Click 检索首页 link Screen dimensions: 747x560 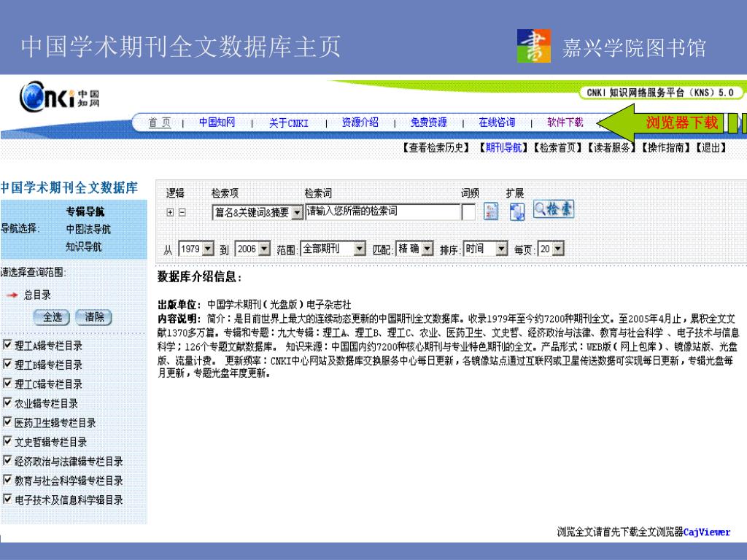pyautogui.click(x=558, y=147)
